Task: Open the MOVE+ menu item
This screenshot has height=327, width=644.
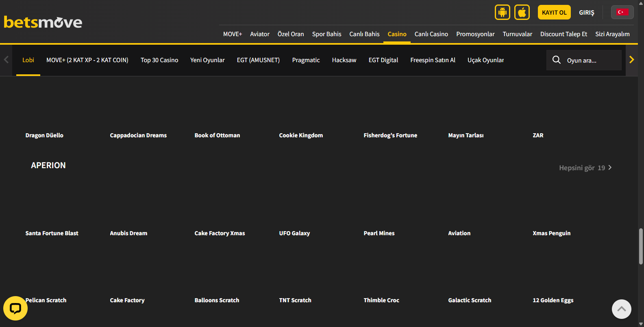Action: click(x=233, y=34)
